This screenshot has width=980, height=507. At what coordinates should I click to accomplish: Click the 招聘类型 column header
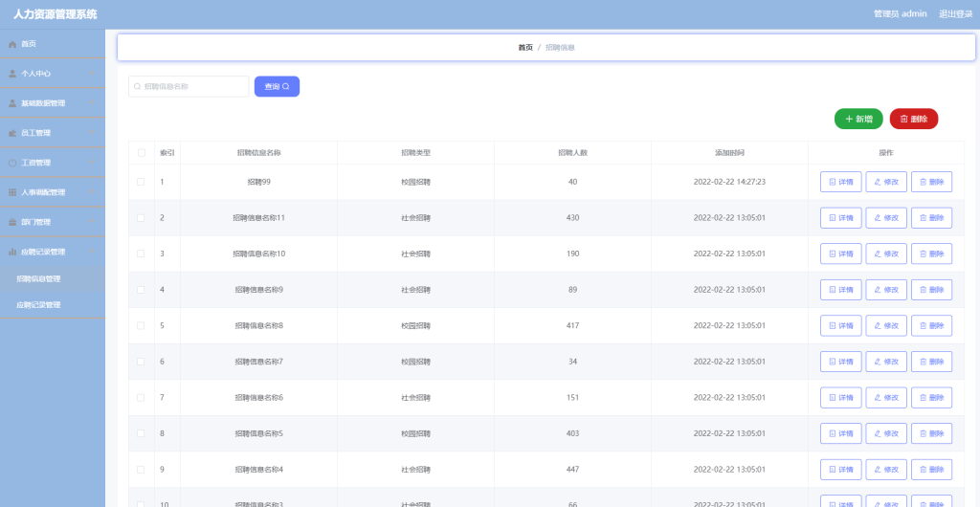(x=415, y=152)
